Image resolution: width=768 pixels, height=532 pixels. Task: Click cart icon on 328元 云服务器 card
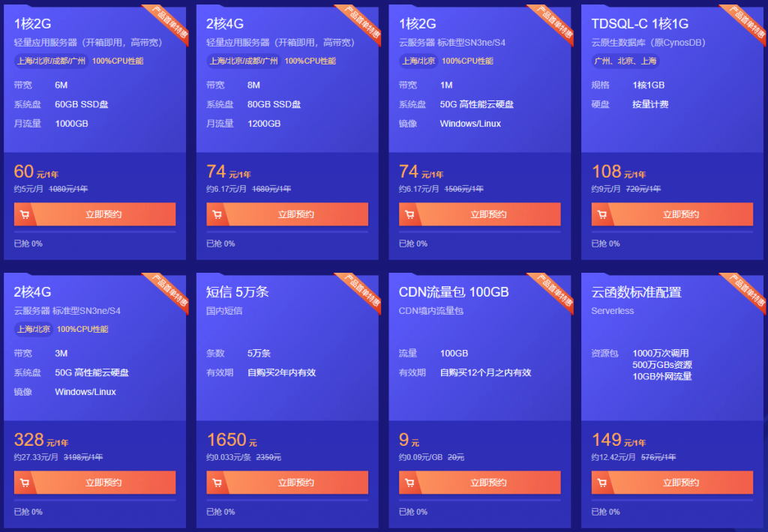point(25,483)
